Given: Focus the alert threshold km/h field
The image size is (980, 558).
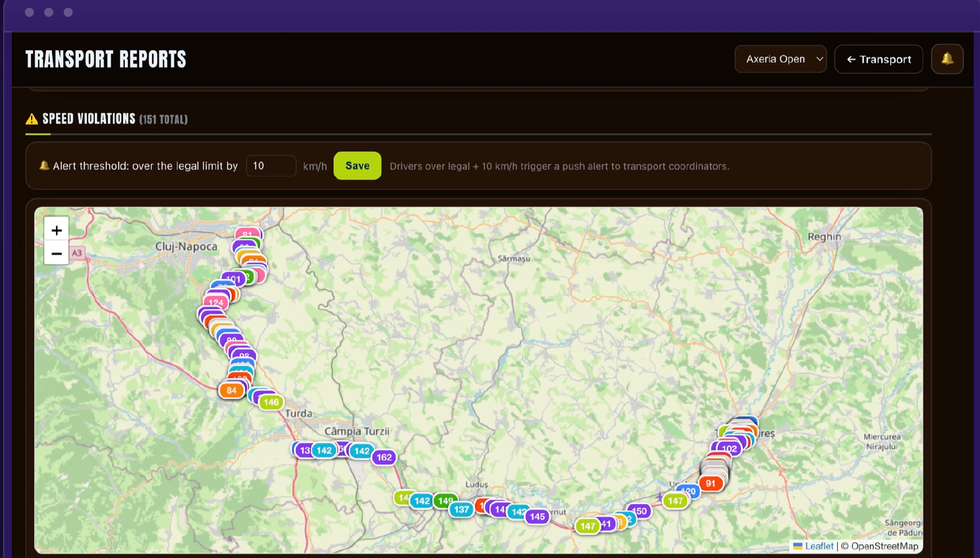Looking at the screenshot, I should tap(271, 166).
